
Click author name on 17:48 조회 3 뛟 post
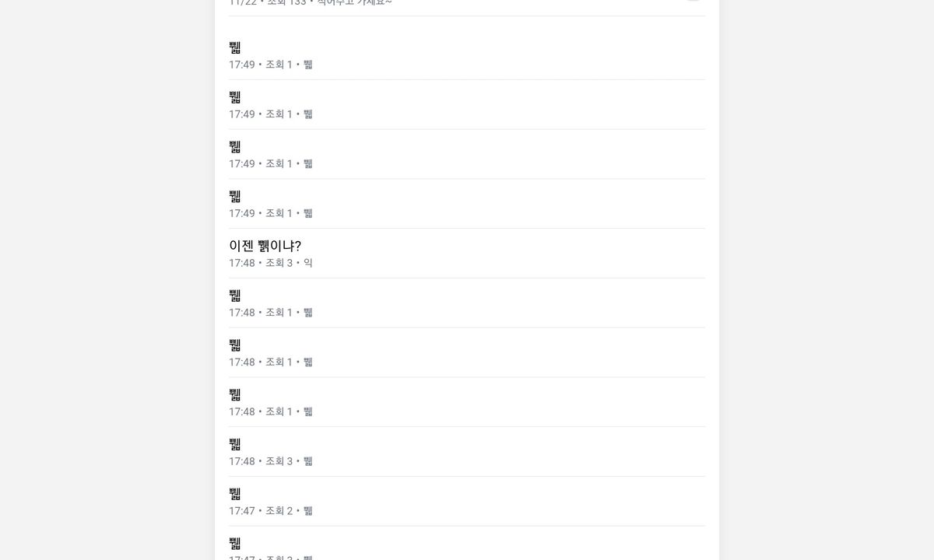point(308,461)
